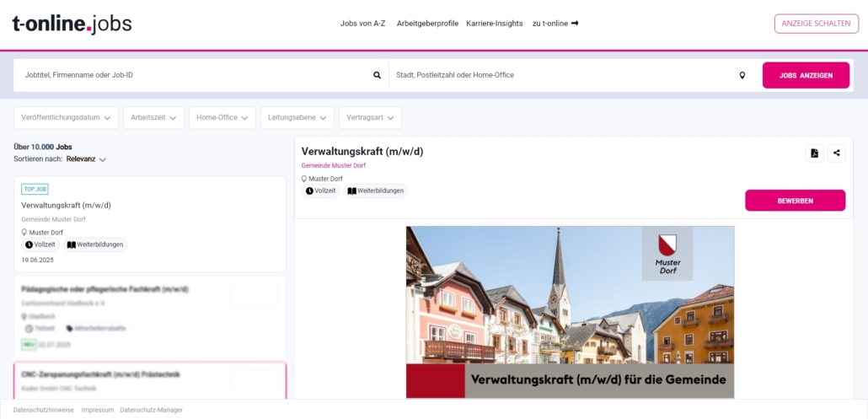
Task: Click the Muster Dorf location in job detail
Action: pos(322,179)
